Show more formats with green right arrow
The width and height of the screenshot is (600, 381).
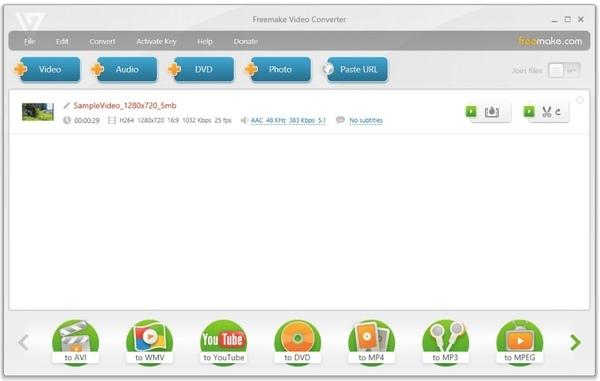pyautogui.click(x=576, y=342)
